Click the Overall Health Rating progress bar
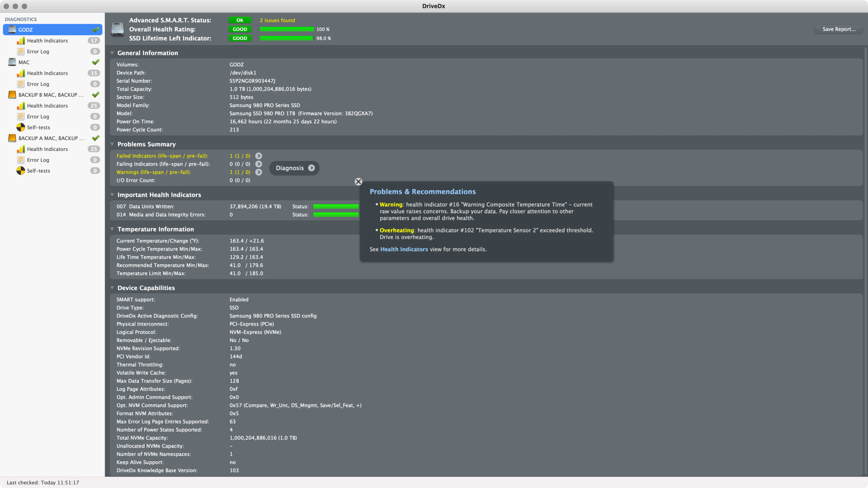Image resolution: width=868 pixels, height=488 pixels. pos(286,29)
